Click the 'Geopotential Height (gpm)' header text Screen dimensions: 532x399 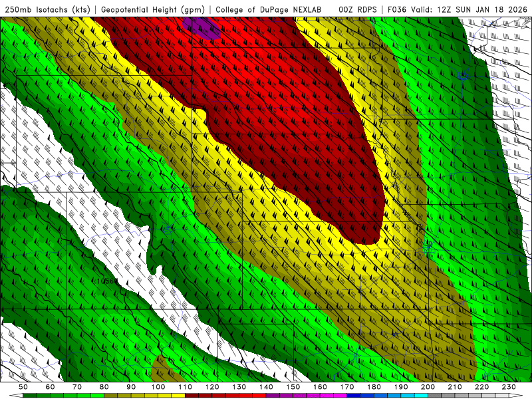153,9
